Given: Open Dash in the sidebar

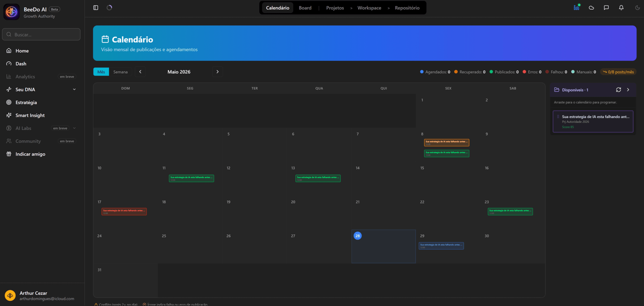Looking at the screenshot, I should (41, 64).
